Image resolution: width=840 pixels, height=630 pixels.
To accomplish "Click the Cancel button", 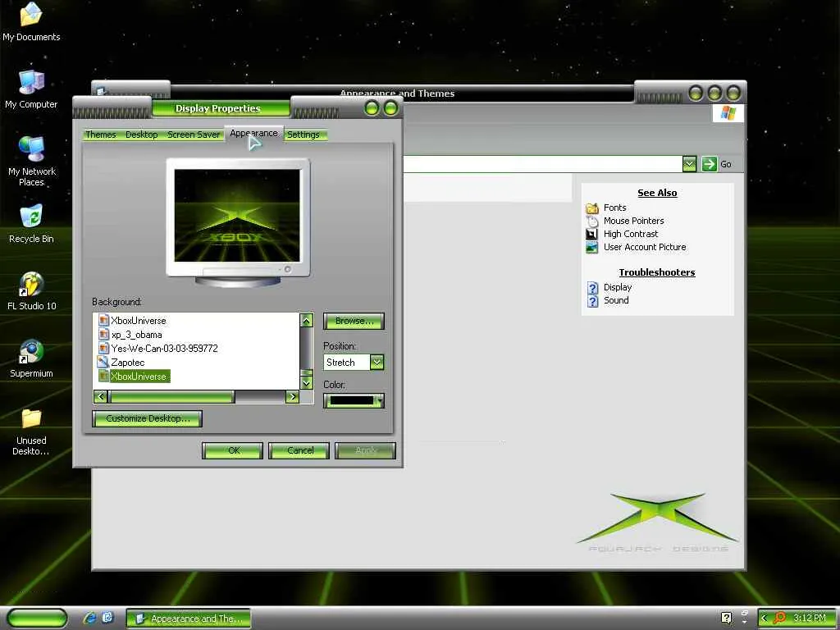I will coord(299,450).
